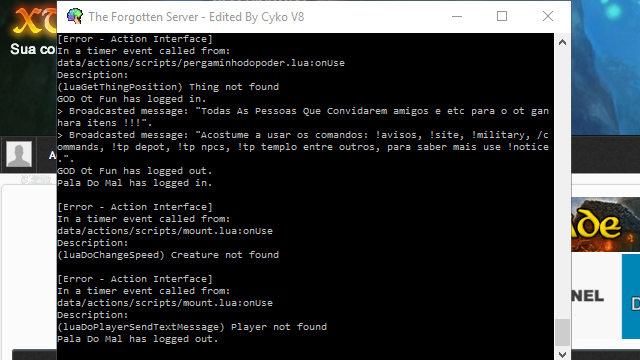
Task: Click the blue box showing letter D
Action: pos(631,296)
